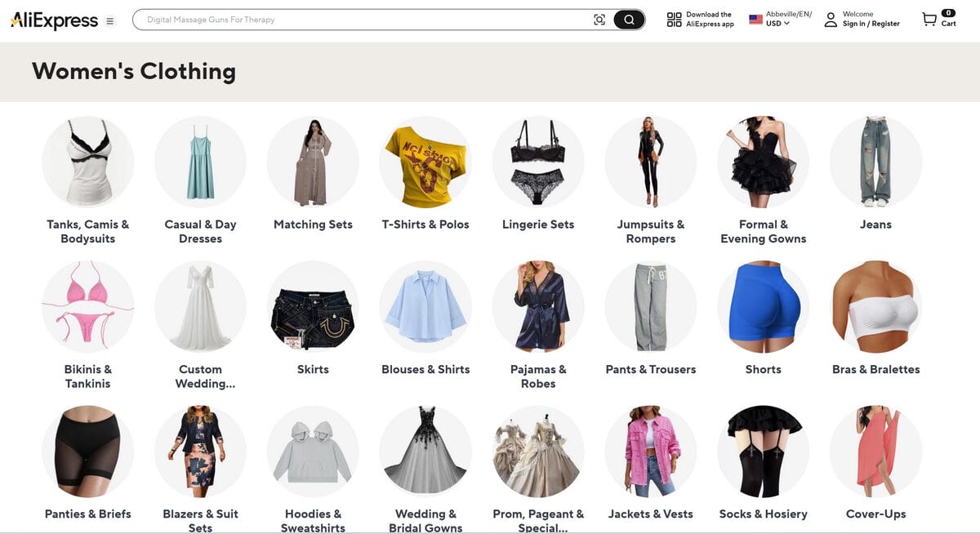Screen dimensions: 980x534
Task: Open the Cover-Ups category image
Action: pyautogui.click(x=875, y=452)
